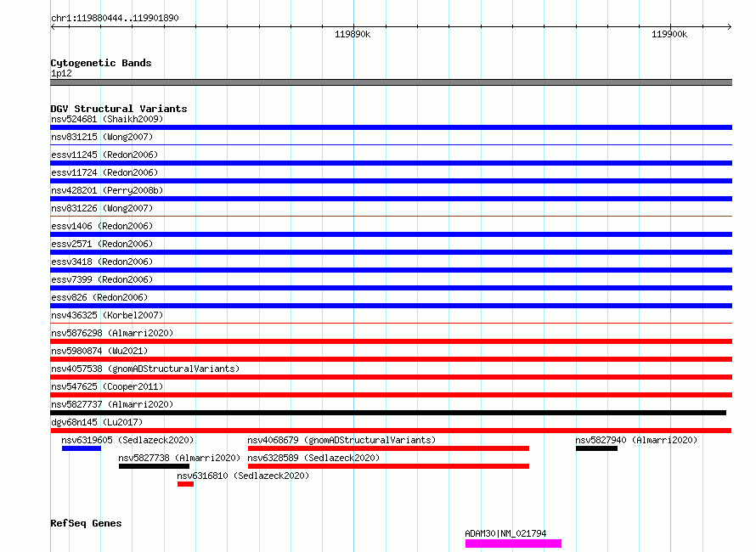756x552 pixels.
Task: Open the essv3418 (Redon2006) entry
Action: 102,262
